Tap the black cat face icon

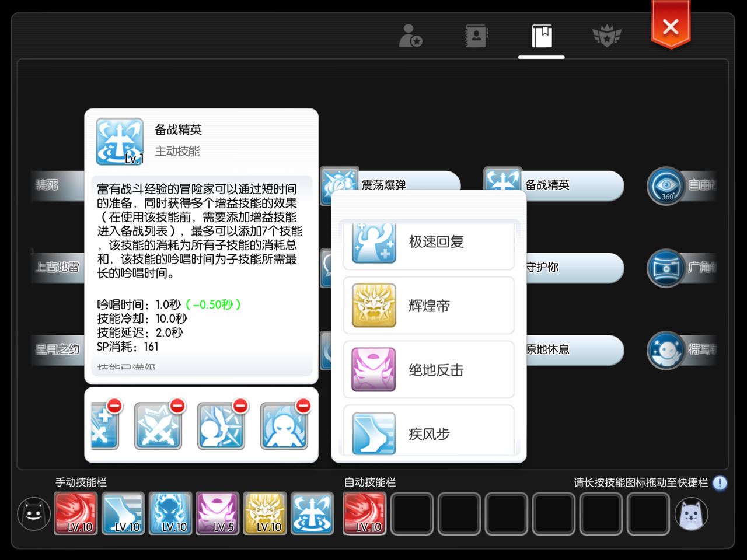point(34,514)
